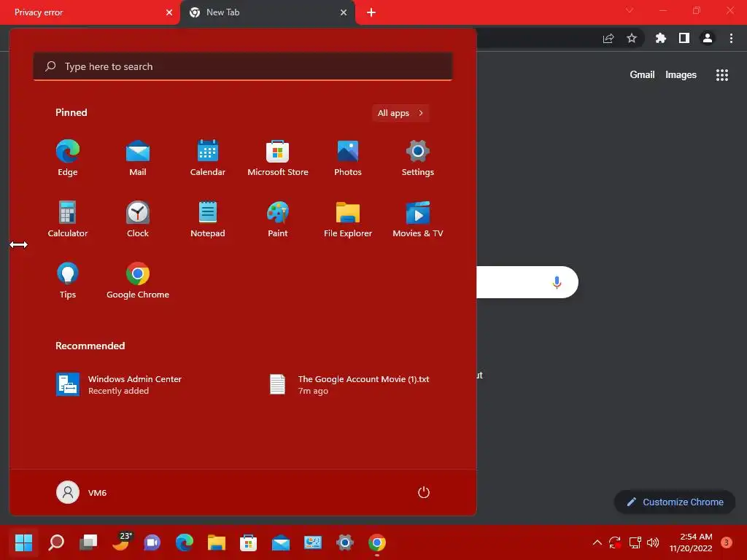Open the Paint app
Screen dimensions: 747x560
[x=278, y=219]
